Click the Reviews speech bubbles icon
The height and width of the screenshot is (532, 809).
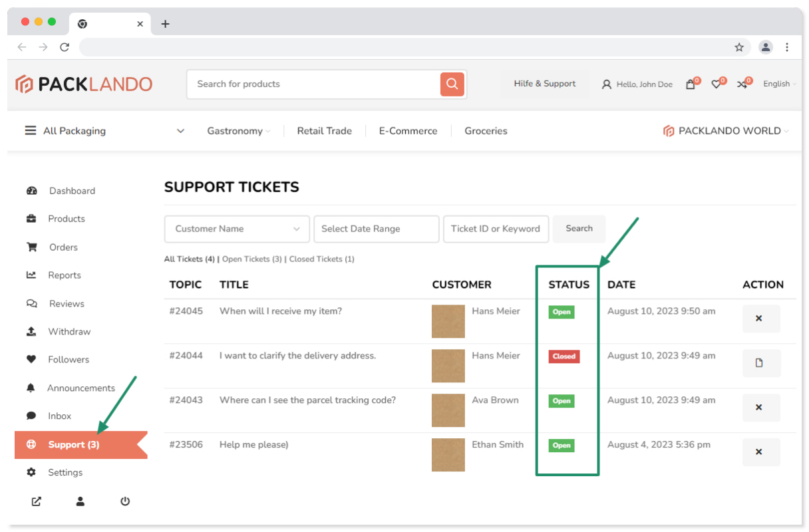[31, 303]
